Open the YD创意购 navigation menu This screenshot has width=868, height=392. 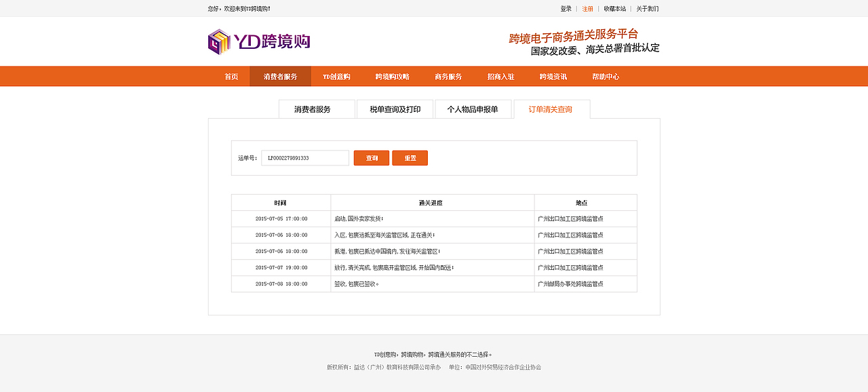click(336, 76)
